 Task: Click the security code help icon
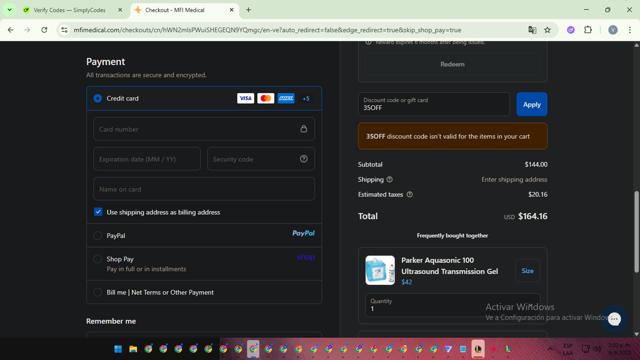[304, 159]
